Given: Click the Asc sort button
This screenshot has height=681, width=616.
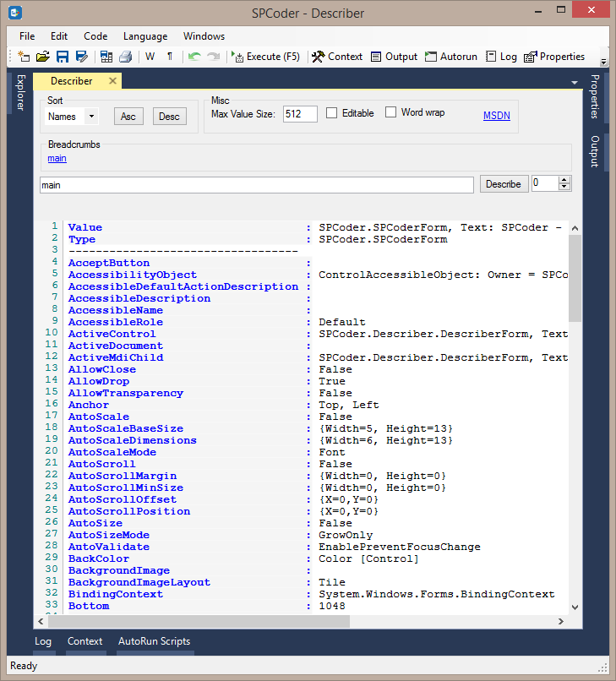Looking at the screenshot, I should [128, 117].
